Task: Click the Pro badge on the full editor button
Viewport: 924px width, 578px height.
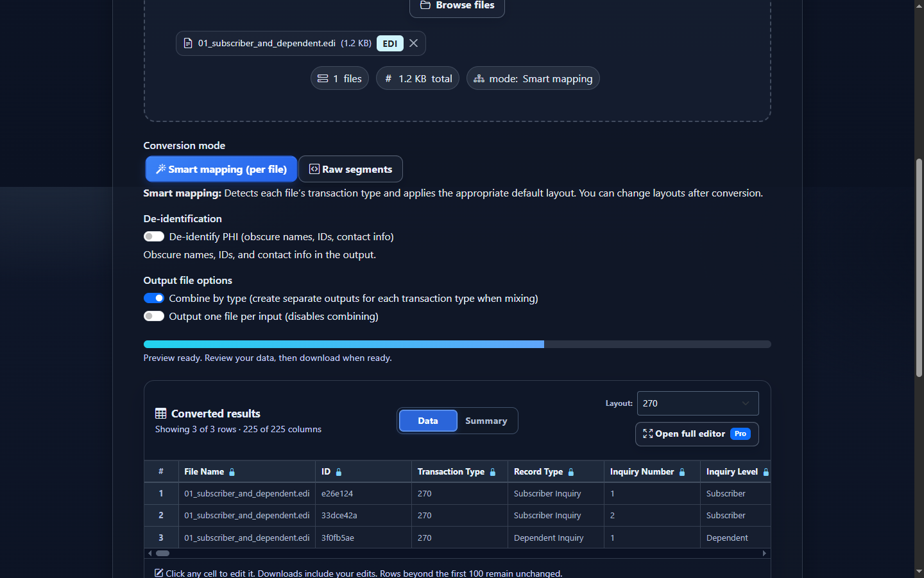Action: (x=740, y=434)
